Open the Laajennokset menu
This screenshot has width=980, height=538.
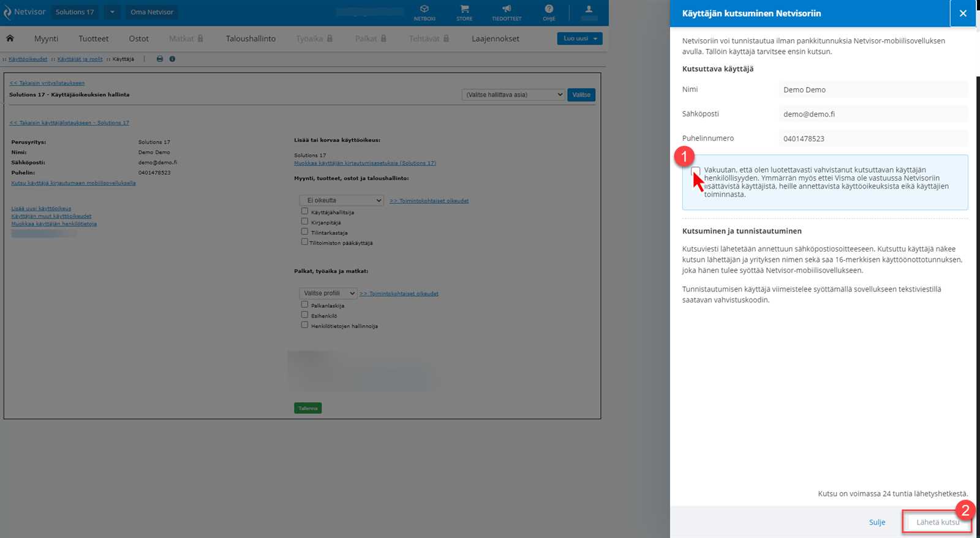pos(496,39)
